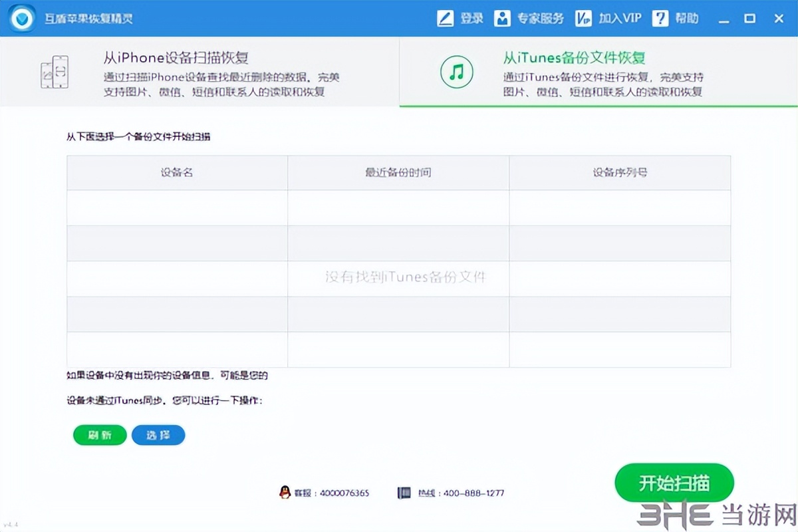Click the green 刷新 refresh button
This screenshot has height=532, width=798.
[x=100, y=436]
